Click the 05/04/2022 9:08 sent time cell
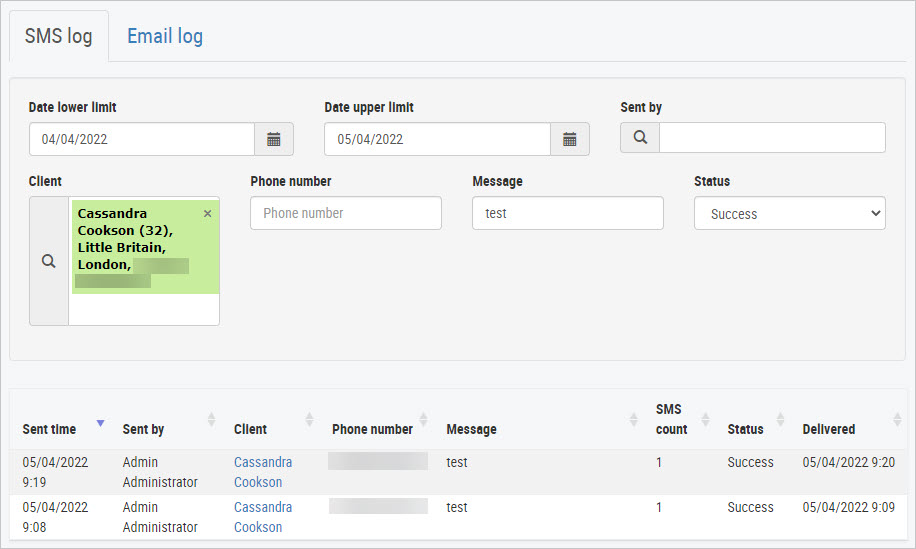The image size is (916, 549). 55,517
